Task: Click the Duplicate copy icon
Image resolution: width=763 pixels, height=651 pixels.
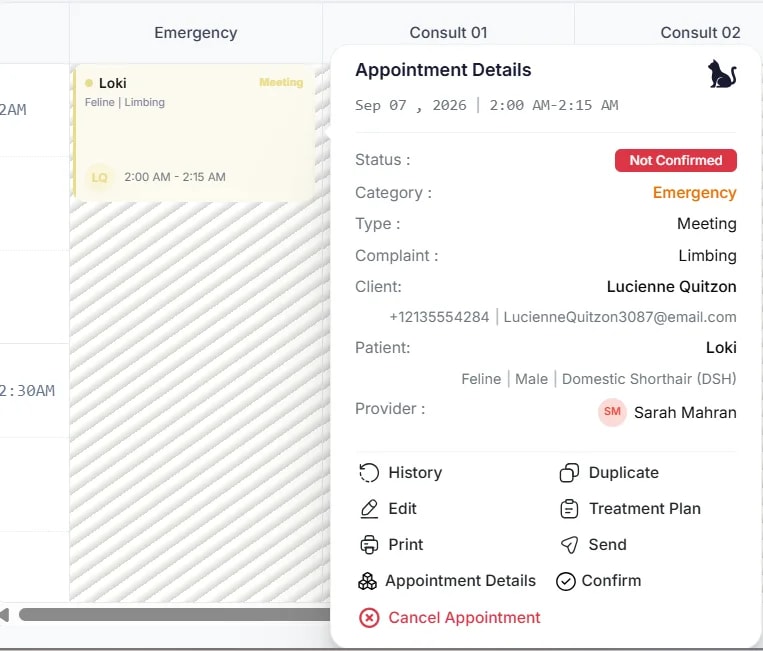Action: click(x=569, y=472)
